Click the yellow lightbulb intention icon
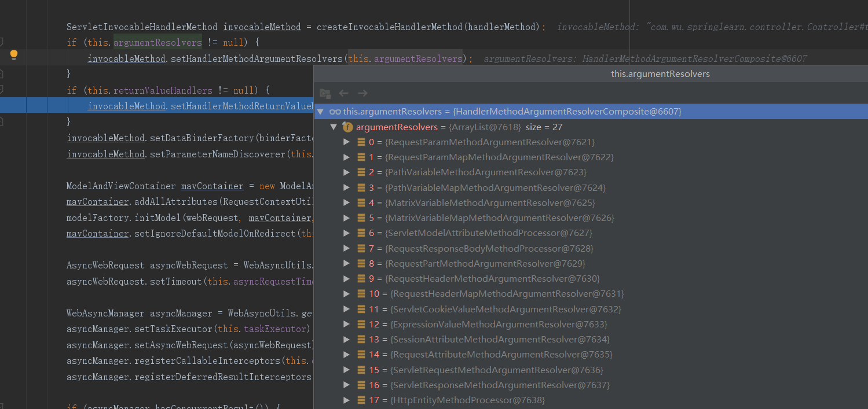The width and height of the screenshot is (868, 409). (14, 55)
